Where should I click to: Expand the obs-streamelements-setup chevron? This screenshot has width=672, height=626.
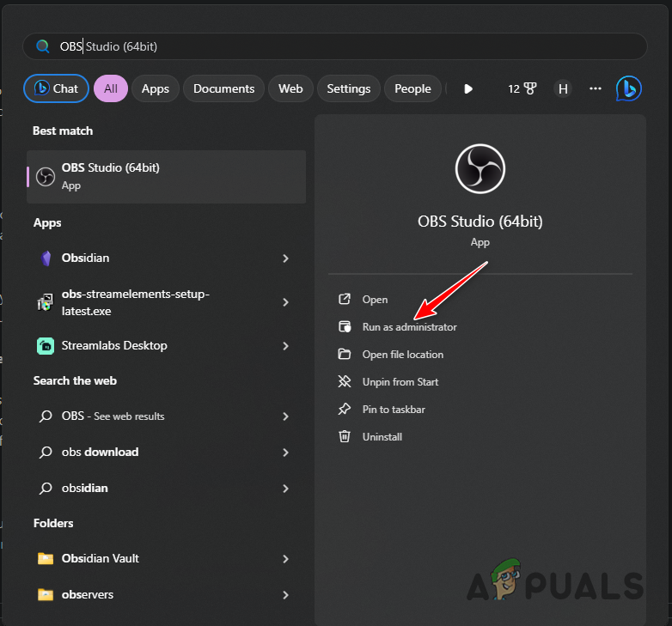coord(286,302)
